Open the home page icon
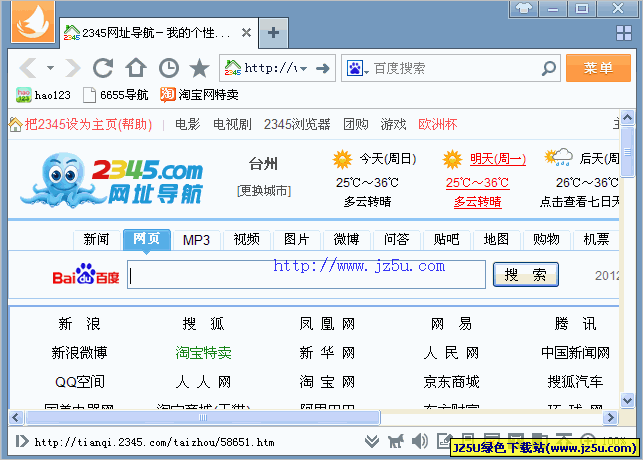This screenshot has width=643, height=460. pos(136,68)
